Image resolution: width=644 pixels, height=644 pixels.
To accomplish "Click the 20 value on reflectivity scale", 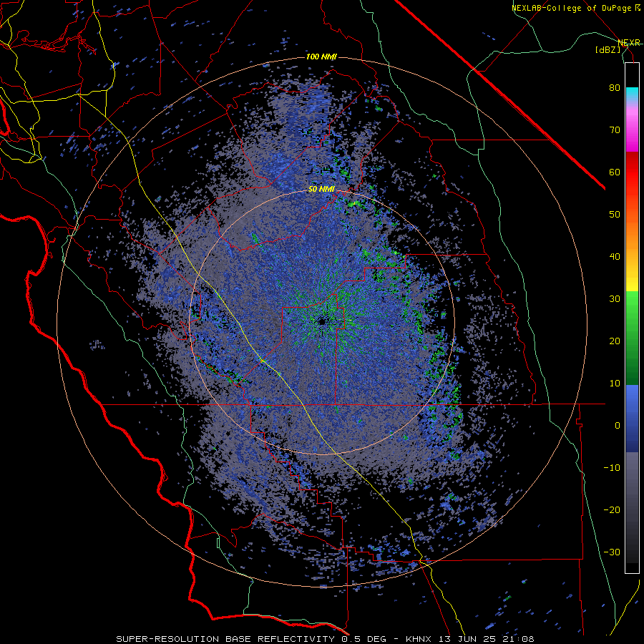I will [x=615, y=341].
